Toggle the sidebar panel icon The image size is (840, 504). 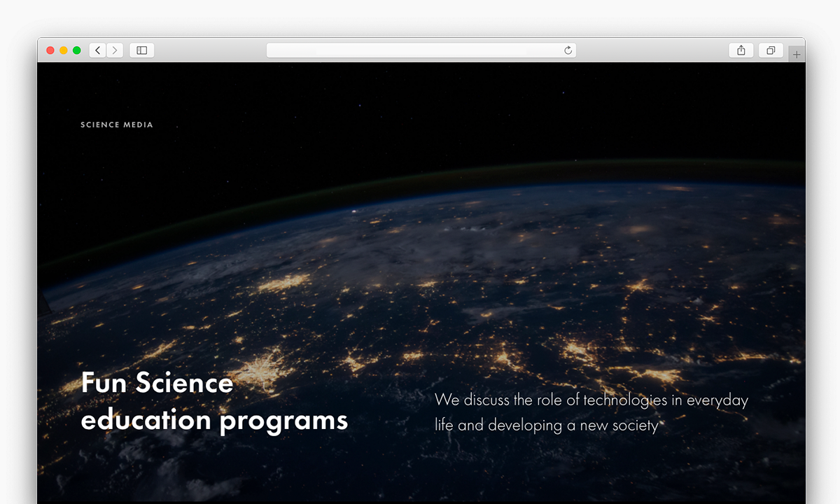[141, 50]
